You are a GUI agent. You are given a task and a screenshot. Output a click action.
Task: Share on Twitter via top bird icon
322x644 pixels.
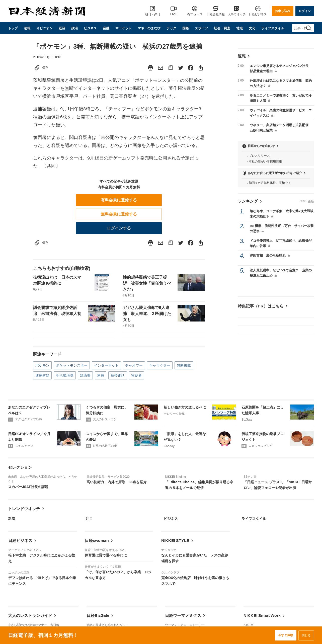point(181,68)
